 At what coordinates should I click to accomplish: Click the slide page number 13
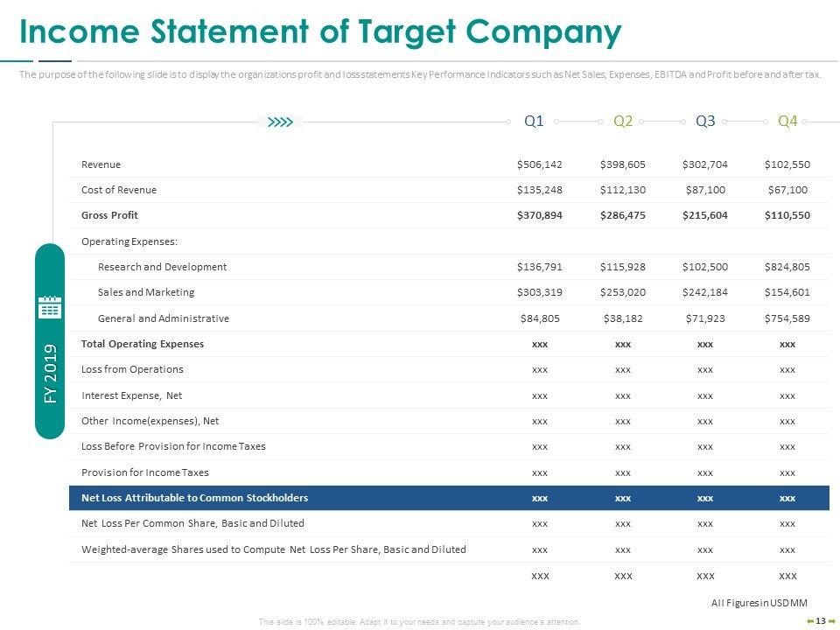(x=821, y=621)
